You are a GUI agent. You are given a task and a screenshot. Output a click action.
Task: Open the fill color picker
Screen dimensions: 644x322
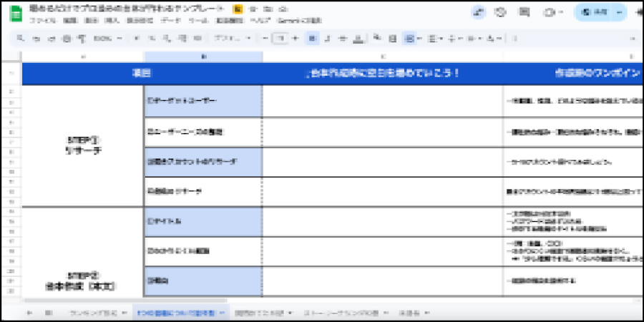pos(377,38)
